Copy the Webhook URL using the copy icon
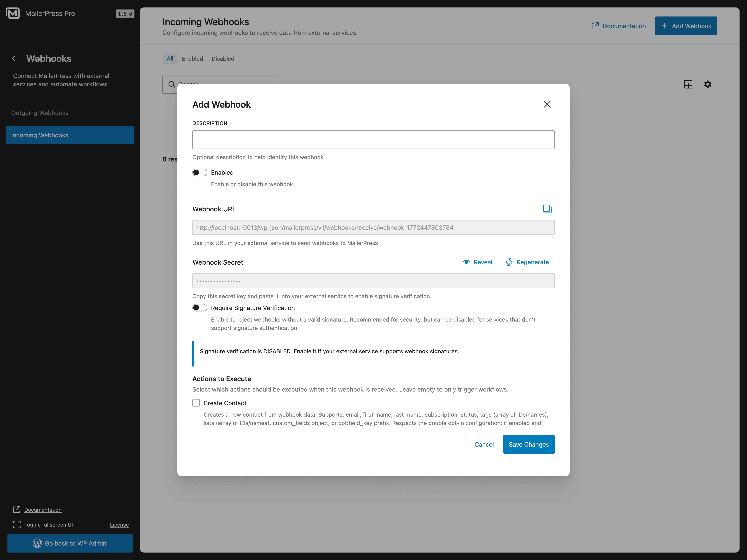Image resolution: width=747 pixels, height=560 pixels. point(547,209)
